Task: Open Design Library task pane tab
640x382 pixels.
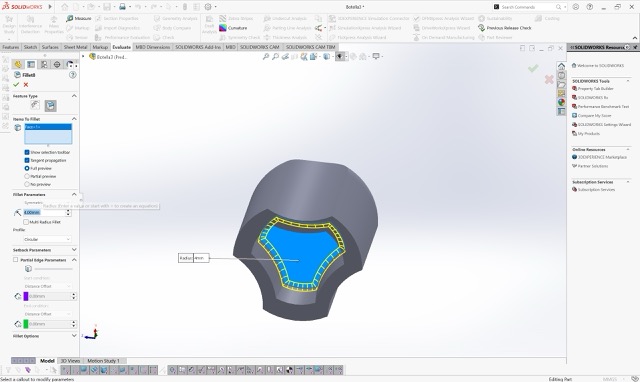Action: [x=561, y=76]
